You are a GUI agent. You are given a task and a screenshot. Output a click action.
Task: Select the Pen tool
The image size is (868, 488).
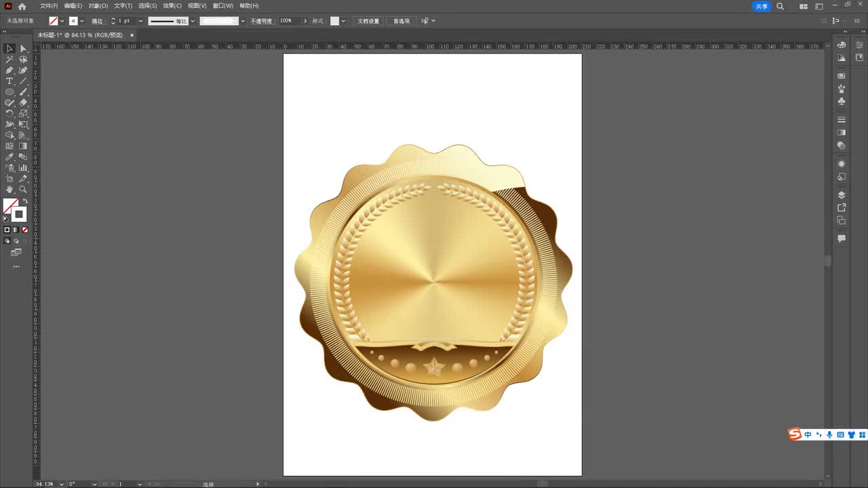coord(9,70)
